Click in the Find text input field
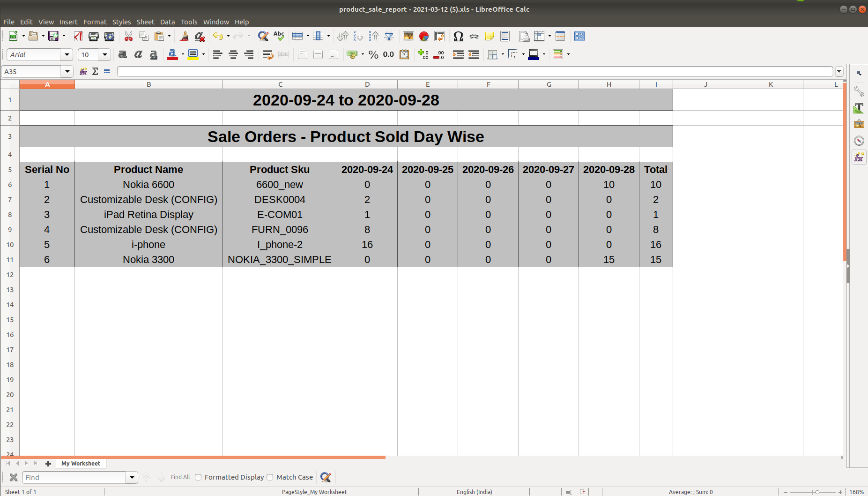Viewport: 868px width, 496px height. pyautogui.click(x=74, y=478)
